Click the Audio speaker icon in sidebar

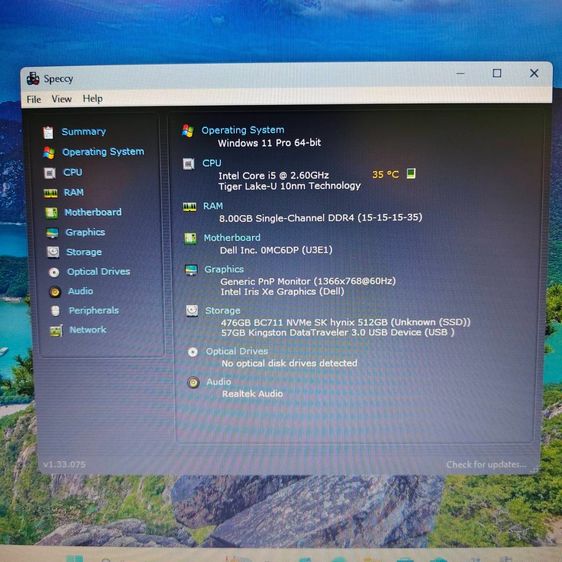point(55,292)
